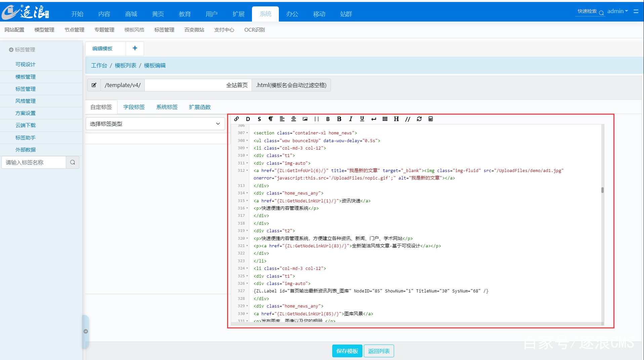Open the 内容 top menu

click(x=104, y=14)
